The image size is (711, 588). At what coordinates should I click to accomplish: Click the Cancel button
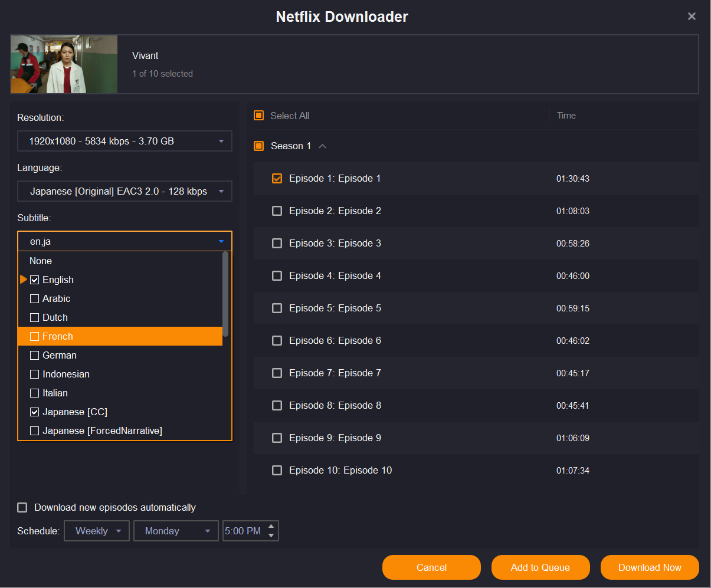[x=431, y=567]
